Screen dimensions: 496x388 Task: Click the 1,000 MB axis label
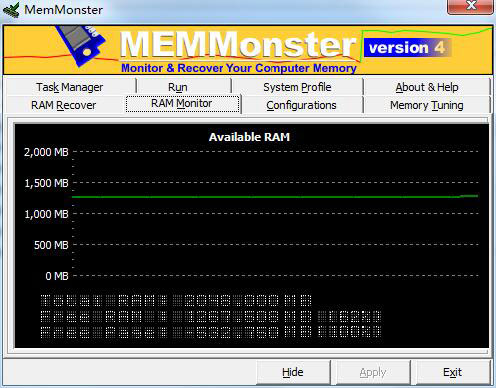(46, 214)
